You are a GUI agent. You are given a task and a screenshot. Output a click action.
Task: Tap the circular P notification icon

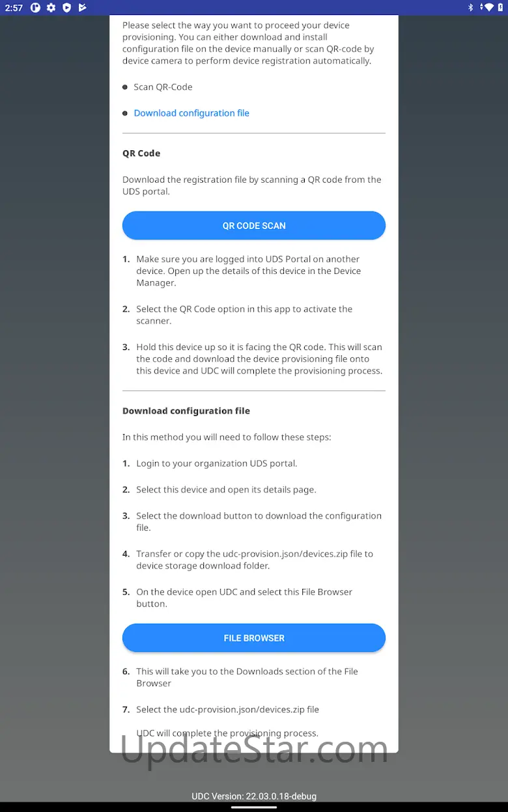coord(36,8)
